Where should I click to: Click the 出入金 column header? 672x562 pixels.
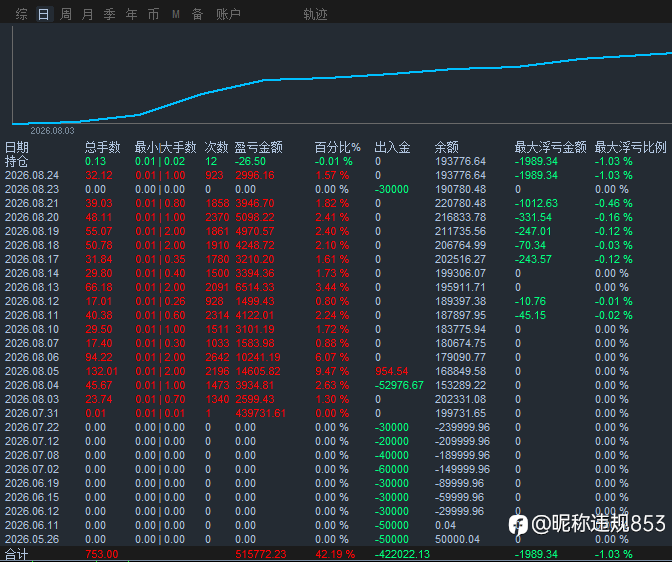click(x=392, y=147)
